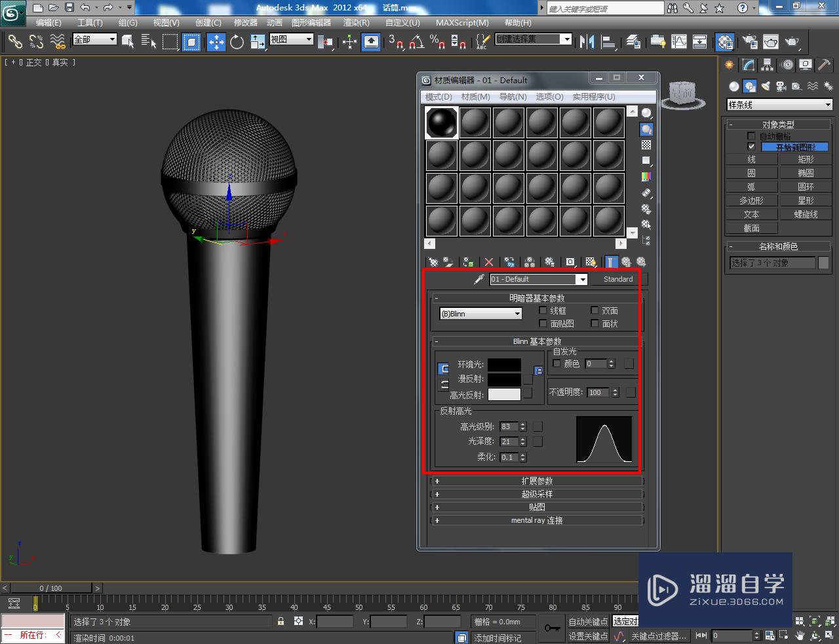The image size is (839, 644).
Task: Expand the 超级采样 rollout
Action: [x=537, y=494]
